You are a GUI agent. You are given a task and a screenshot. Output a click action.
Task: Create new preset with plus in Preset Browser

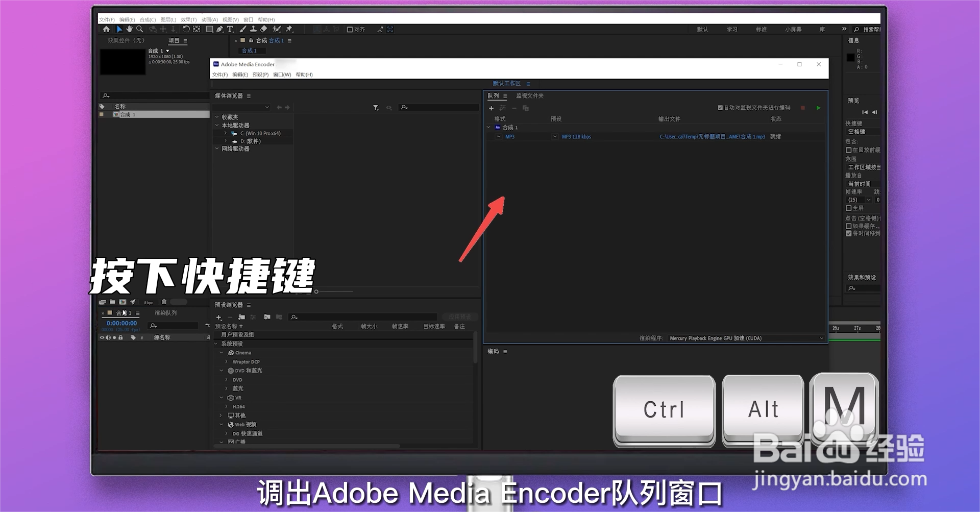tap(219, 318)
